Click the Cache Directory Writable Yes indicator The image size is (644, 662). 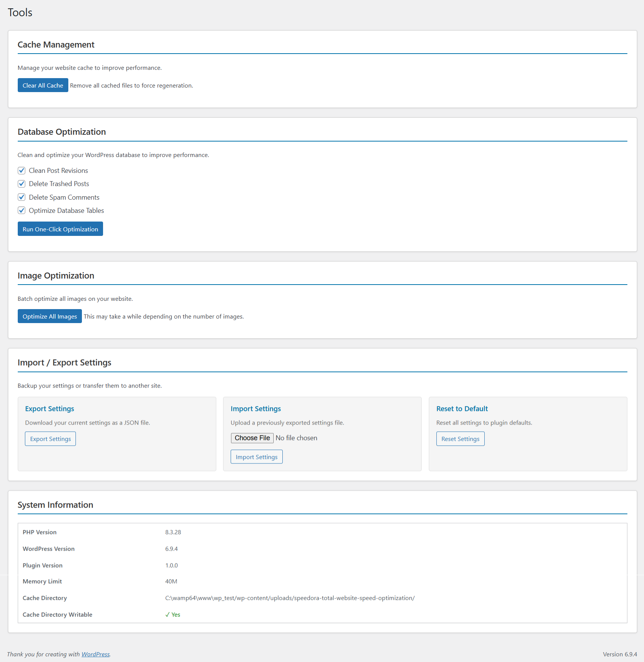point(173,614)
